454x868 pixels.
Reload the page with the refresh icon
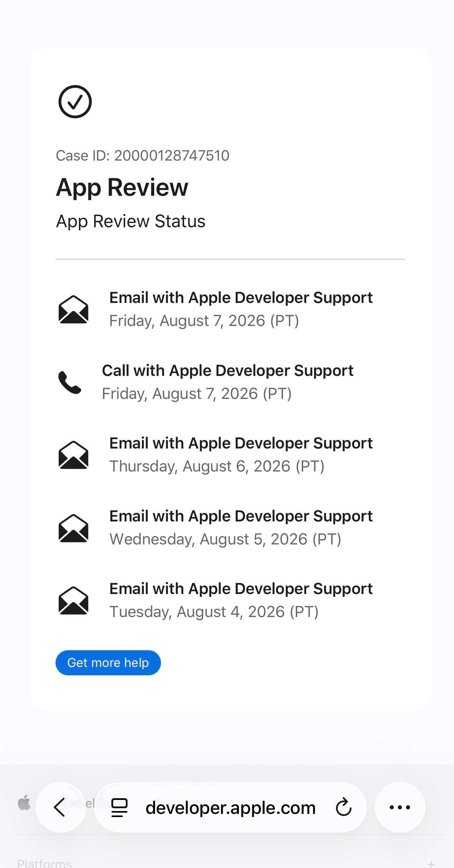tap(344, 807)
